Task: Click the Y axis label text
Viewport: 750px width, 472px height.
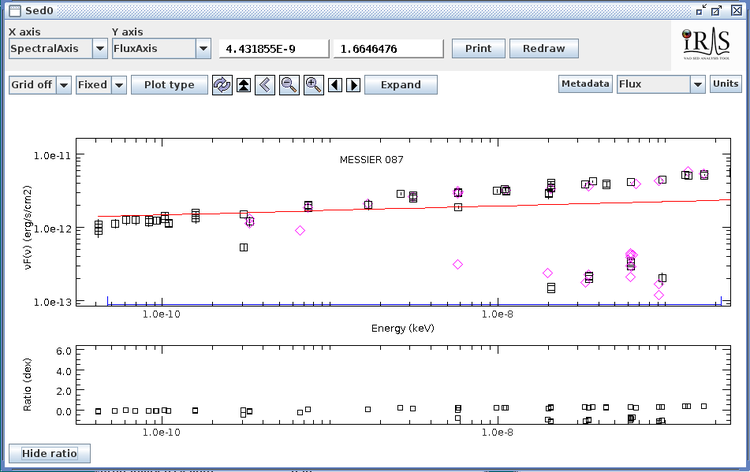Action: [128, 32]
